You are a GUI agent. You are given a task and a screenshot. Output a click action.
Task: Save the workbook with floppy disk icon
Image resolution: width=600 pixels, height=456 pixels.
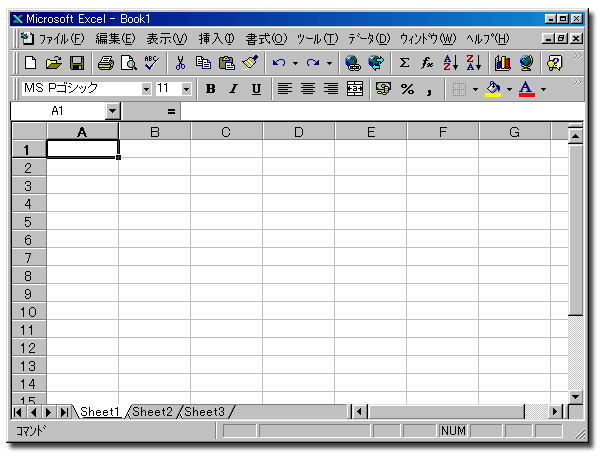tap(77, 63)
